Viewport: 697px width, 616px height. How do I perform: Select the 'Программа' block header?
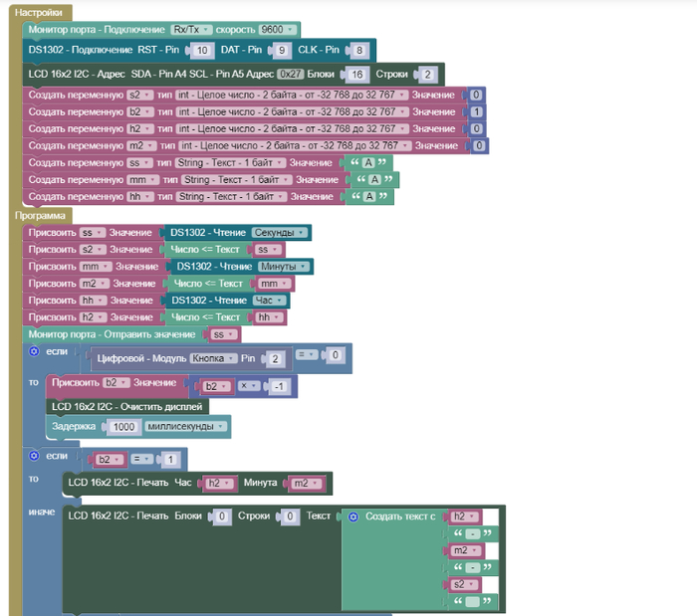(40, 215)
